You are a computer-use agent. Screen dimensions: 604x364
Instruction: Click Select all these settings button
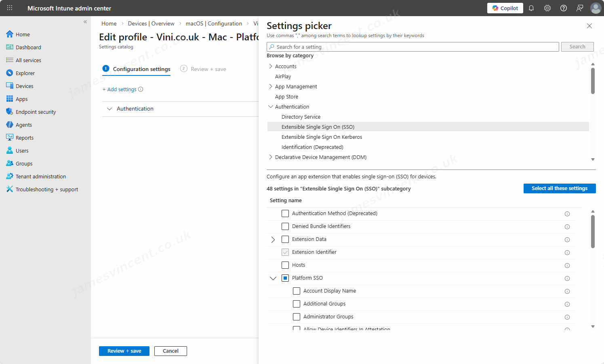click(559, 188)
